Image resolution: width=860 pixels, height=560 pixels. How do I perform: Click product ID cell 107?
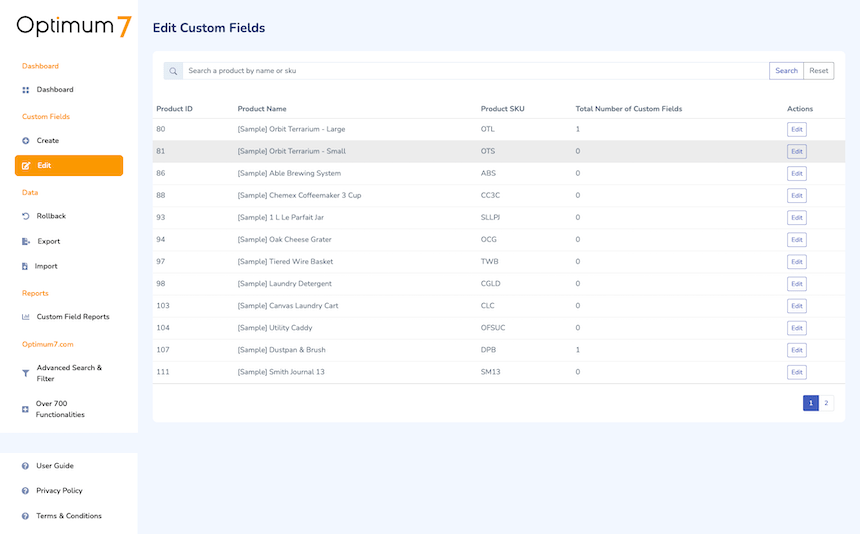pyautogui.click(x=163, y=350)
